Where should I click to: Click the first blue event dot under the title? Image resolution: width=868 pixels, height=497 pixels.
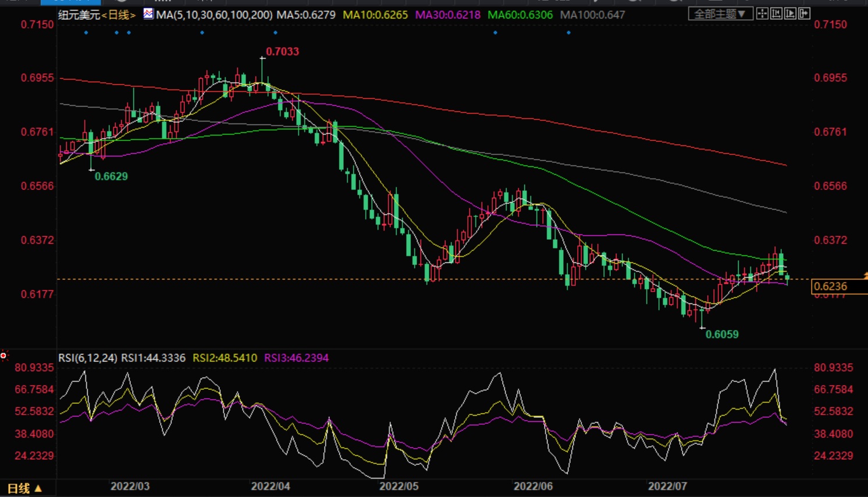click(x=86, y=33)
